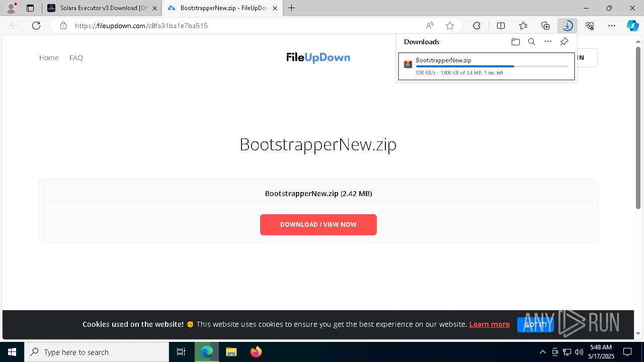Go to the Home page link
Image resolution: width=644 pixels, height=362 pixels.
coord(49,58)
